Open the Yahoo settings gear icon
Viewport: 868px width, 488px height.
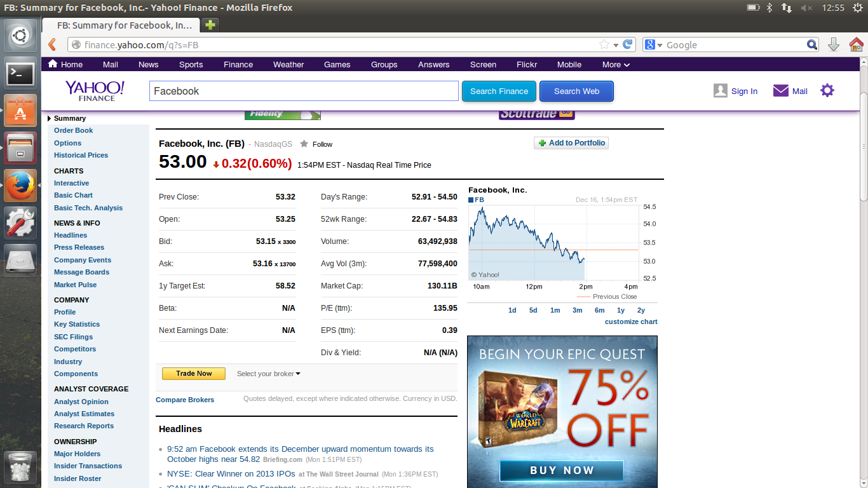tap(827, 90)
